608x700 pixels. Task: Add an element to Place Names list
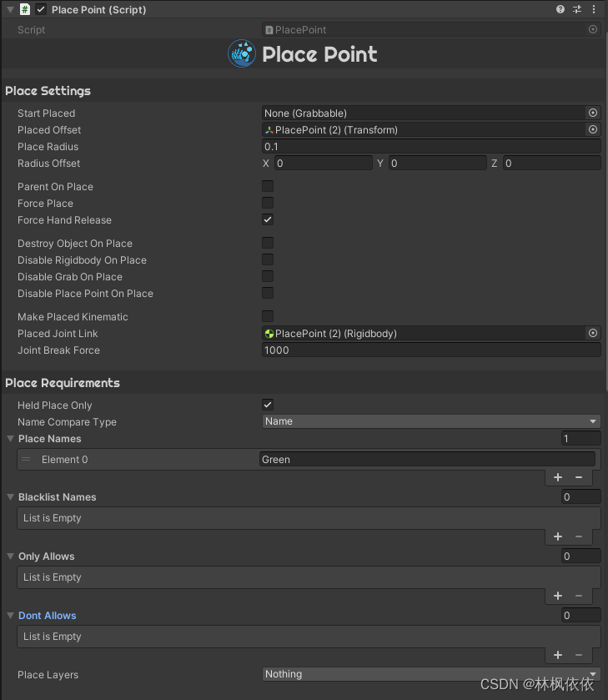(x=558, y=477)
